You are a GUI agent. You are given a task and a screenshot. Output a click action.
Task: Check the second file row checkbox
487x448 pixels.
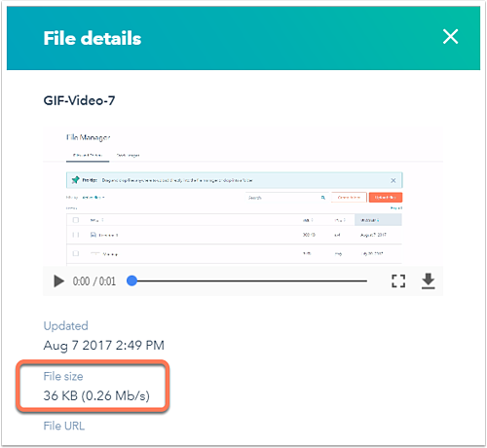76,253
